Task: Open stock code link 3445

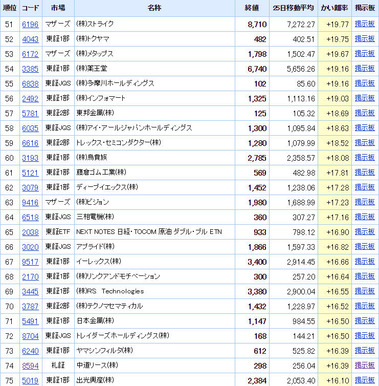Action: (x=30, y=292)
